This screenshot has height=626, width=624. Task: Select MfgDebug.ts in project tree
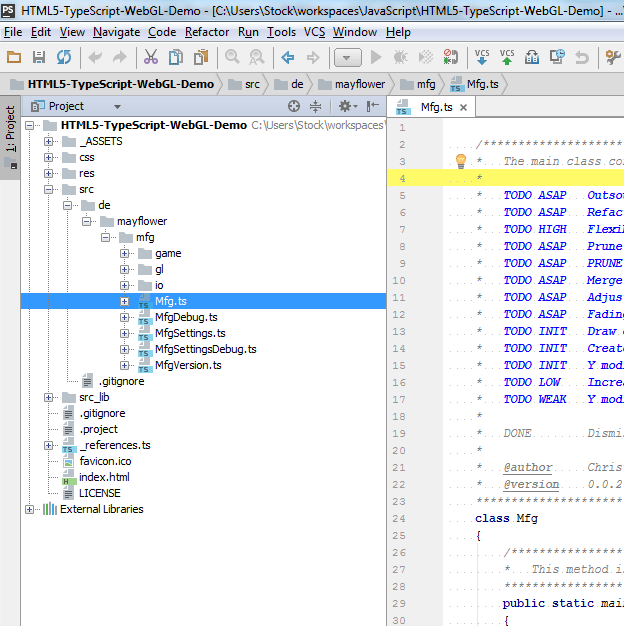point(186,317)
